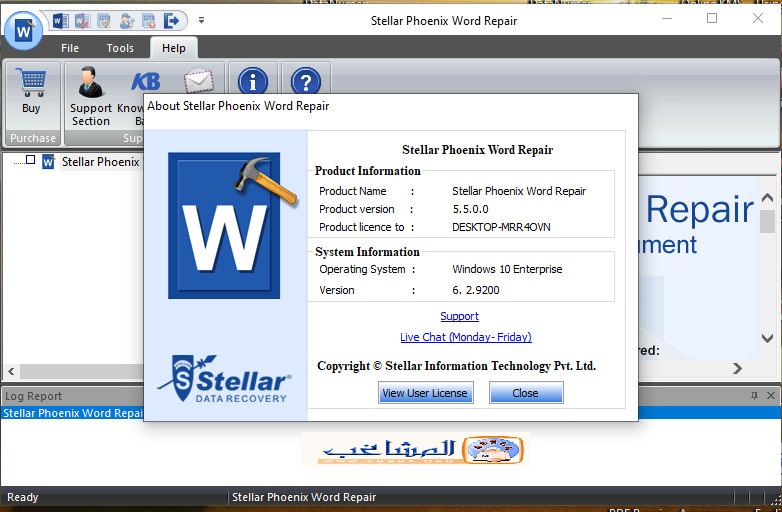This screenshot has height=512, width=782.
Task: Click the Buy shopping cart icon
Action: pyautogui.click(x=31, y=82)
